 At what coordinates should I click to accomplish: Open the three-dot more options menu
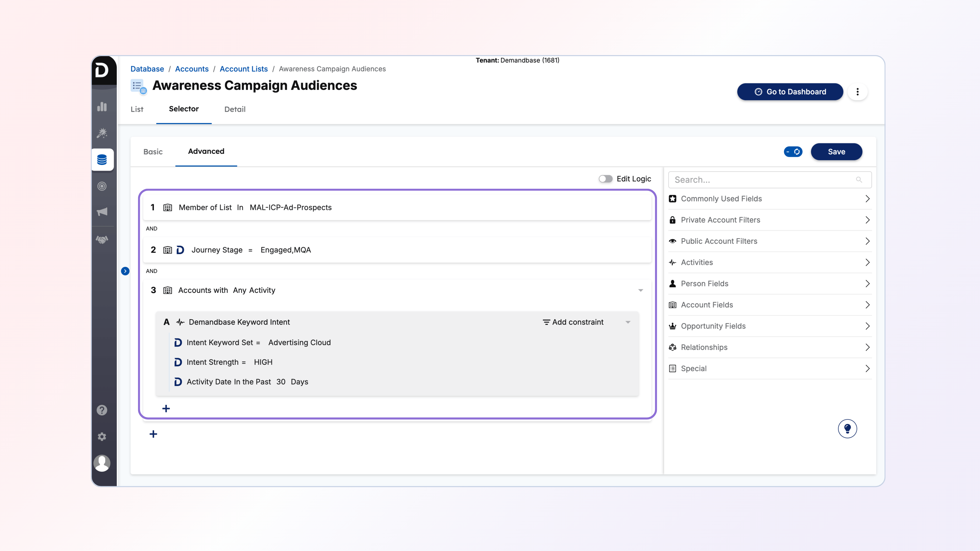click(x=857, y=92)
